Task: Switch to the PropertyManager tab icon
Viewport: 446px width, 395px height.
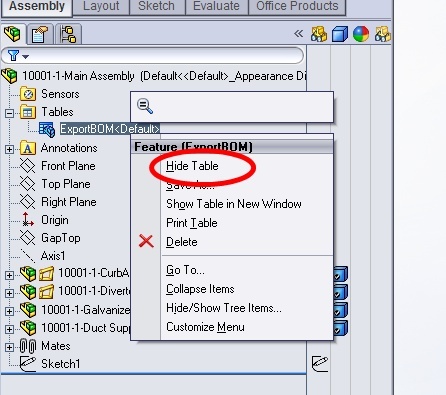Action: 39,34
